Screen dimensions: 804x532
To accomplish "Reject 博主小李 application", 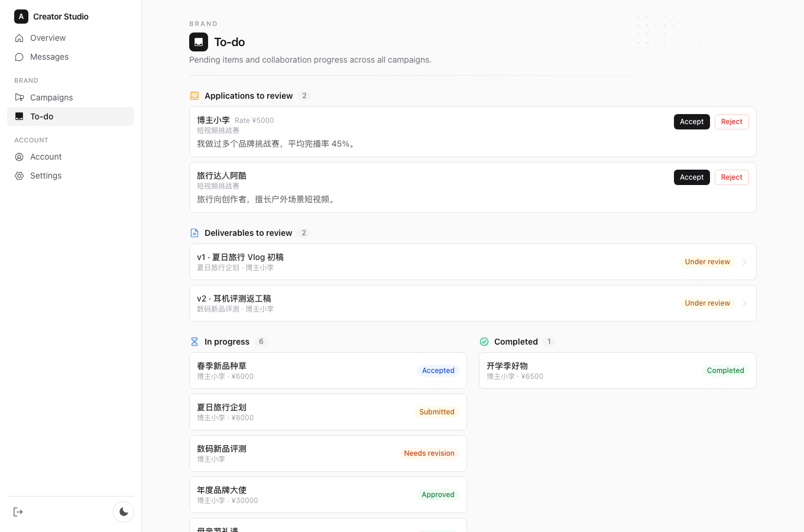I will click(731, 122).
